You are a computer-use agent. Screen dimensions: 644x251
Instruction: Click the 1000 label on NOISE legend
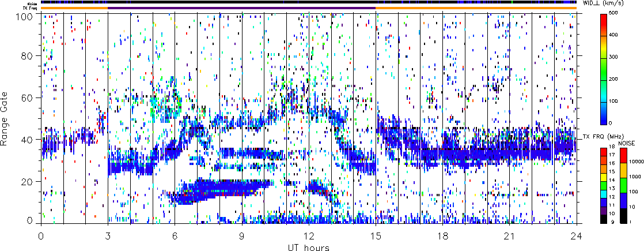(x=635, y=177)
